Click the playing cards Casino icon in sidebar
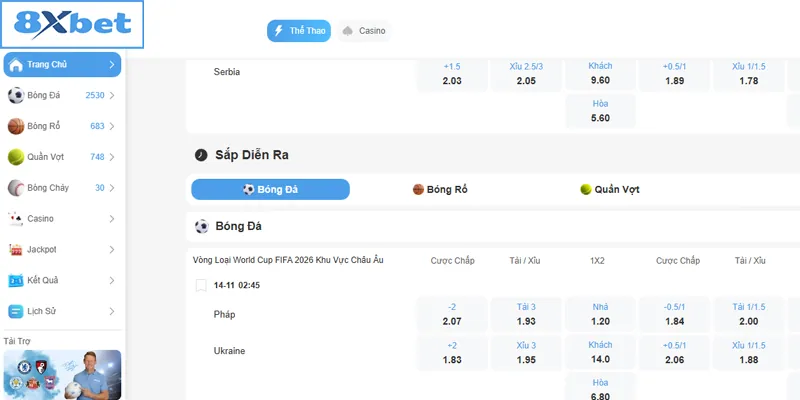Screen dimensions: 800x400 tap(16, 218)
